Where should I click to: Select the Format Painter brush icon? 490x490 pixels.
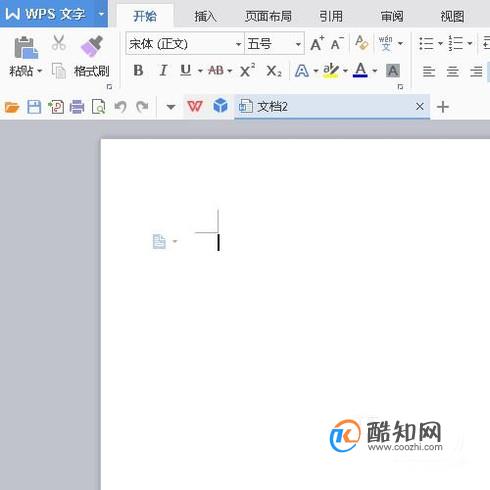92,46
